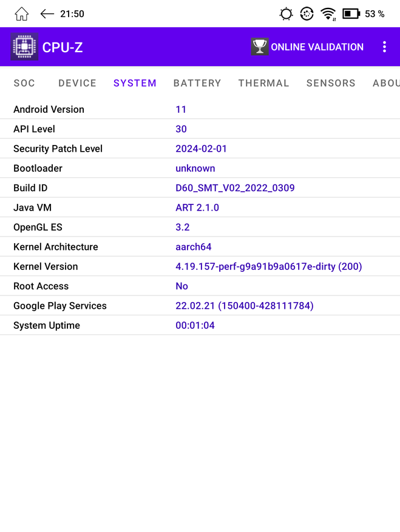Go back using the left arrow icon
This screenshot has height=532, width=400.
point(47,14)
